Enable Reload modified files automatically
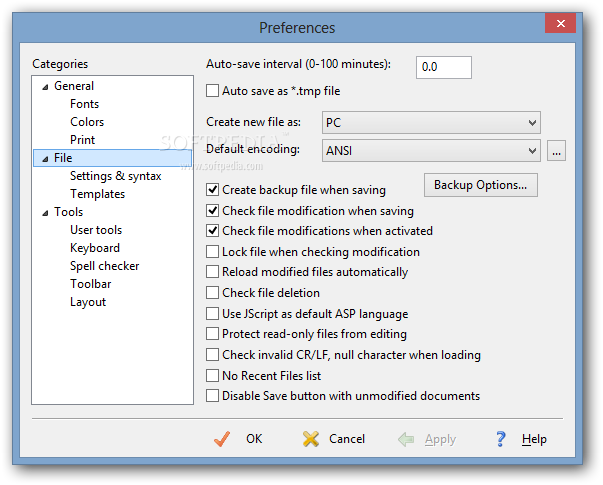 (212, 272)
